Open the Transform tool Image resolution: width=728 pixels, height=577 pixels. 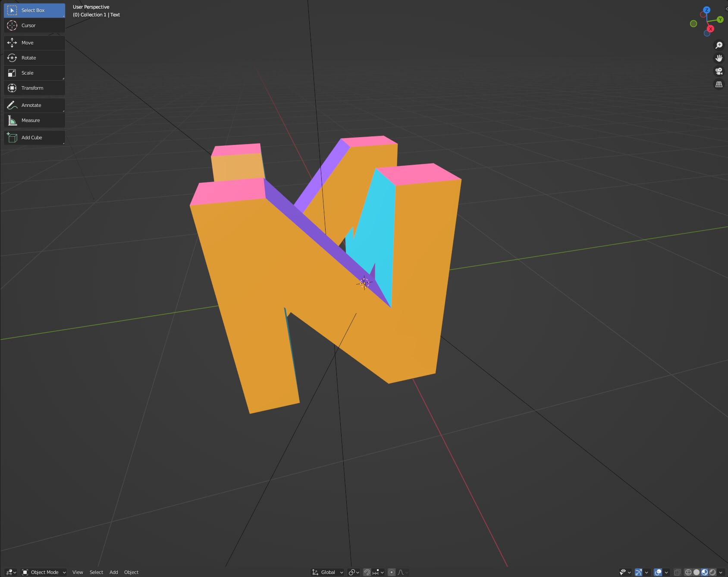point(34,88)
